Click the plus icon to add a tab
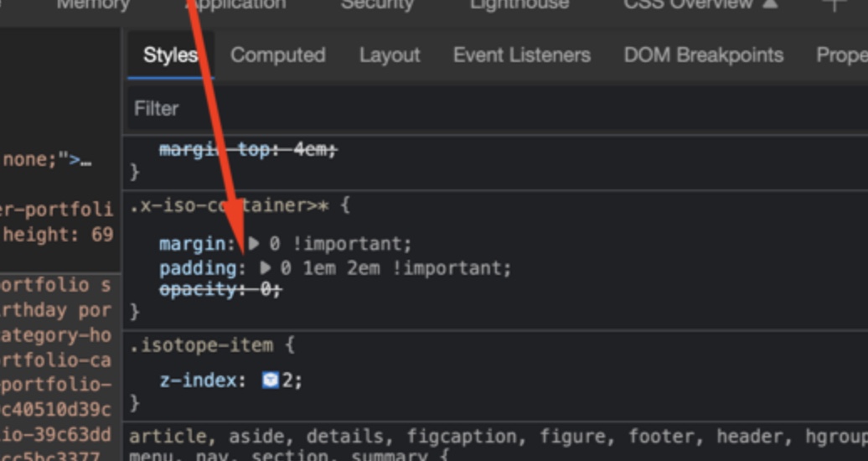This screenshot has height=461, width=868. point(833,4)
